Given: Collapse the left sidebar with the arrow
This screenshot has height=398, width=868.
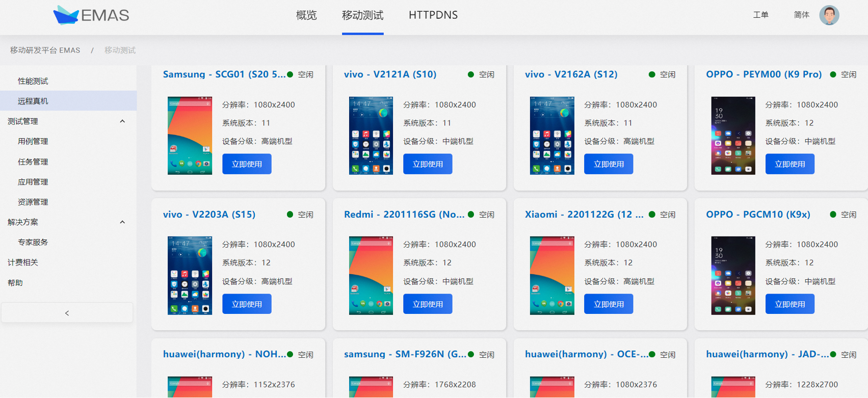Looking at the screenshot, I should (x=67, y=313).
